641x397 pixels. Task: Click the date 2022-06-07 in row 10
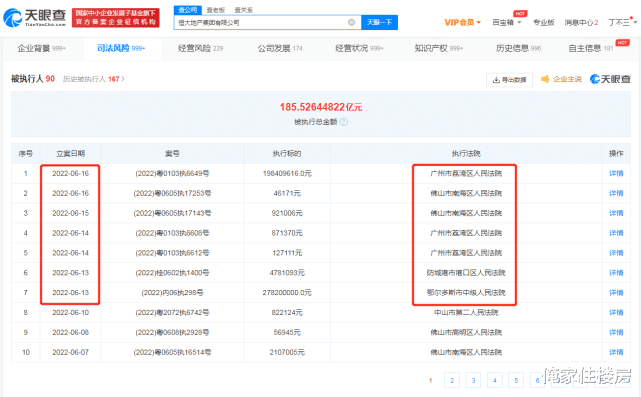(71, 352)
